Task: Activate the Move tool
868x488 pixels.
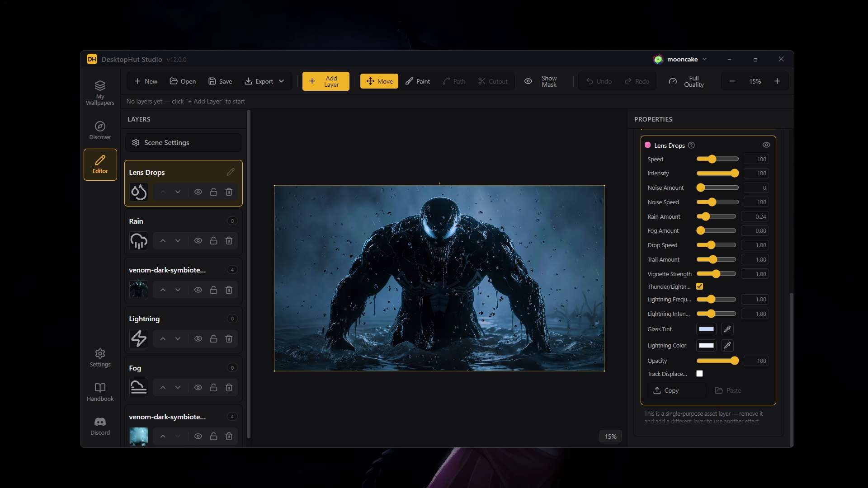Action: point(379,81)
